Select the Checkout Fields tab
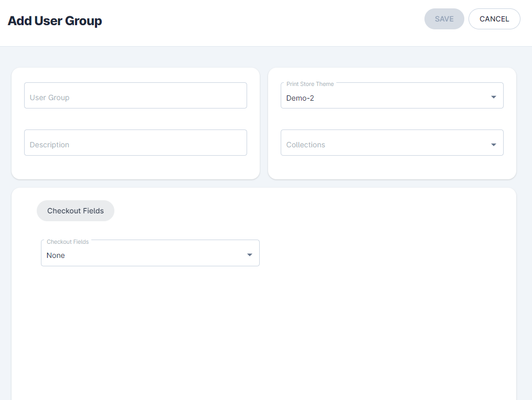 click(x=76, y=211)
